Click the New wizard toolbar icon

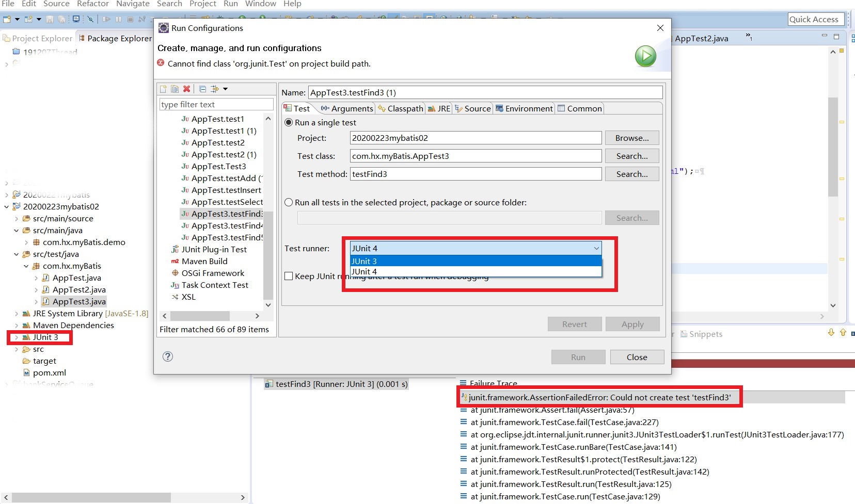tap(7, 19)
